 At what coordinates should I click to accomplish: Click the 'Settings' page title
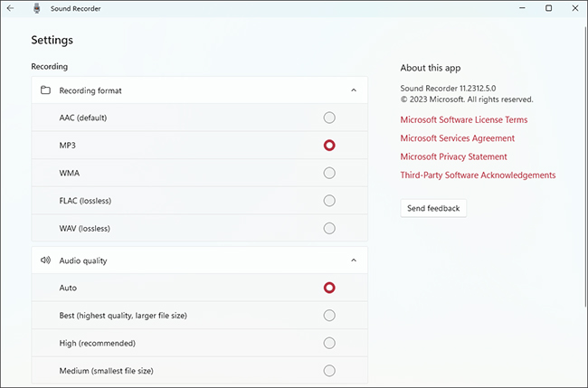[52, 40]
